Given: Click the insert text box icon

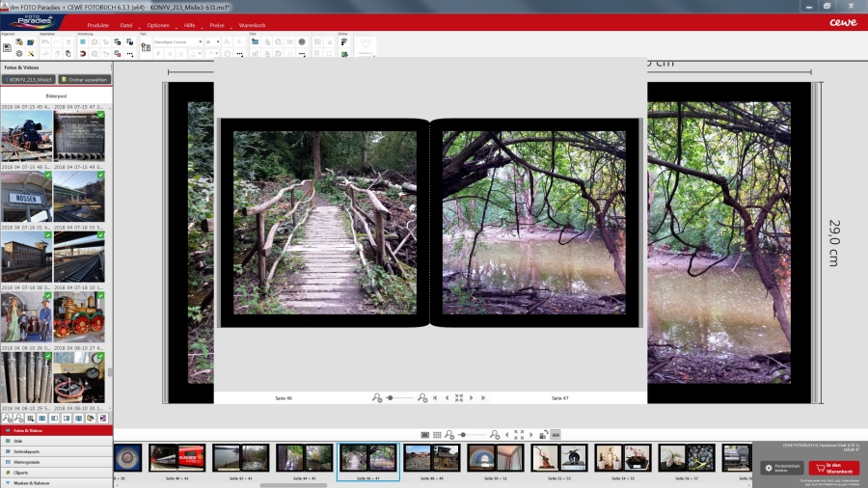Looking at the screenshot, I should coord(146,46).
